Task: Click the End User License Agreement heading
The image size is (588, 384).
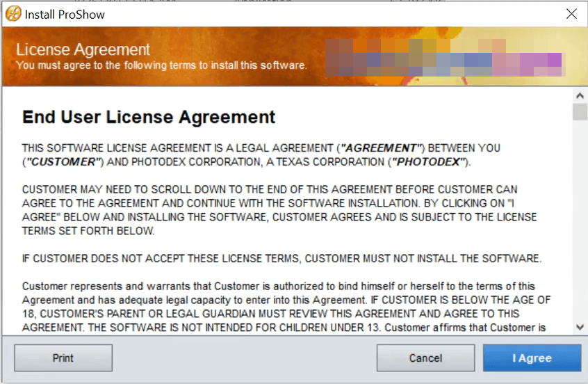Action: [149, 117]
